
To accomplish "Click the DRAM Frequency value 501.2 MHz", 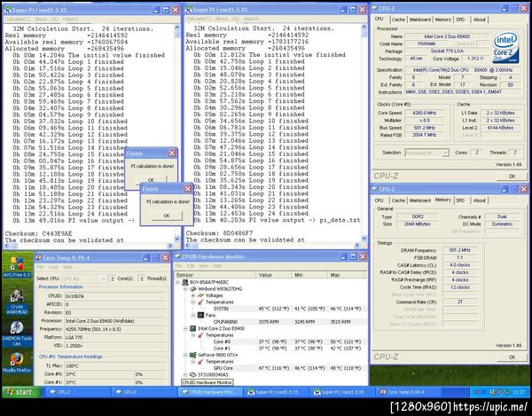I will 459,250.
